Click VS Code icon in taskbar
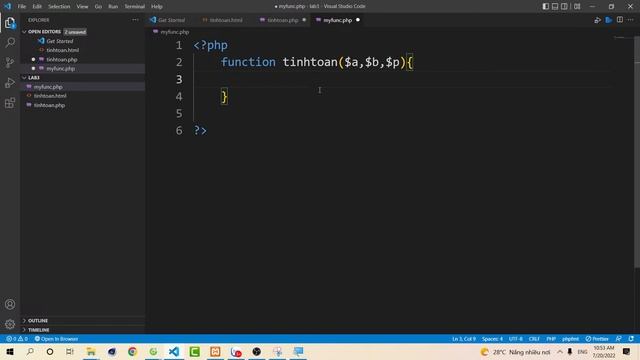640x360 pixels. pos(173,351)
